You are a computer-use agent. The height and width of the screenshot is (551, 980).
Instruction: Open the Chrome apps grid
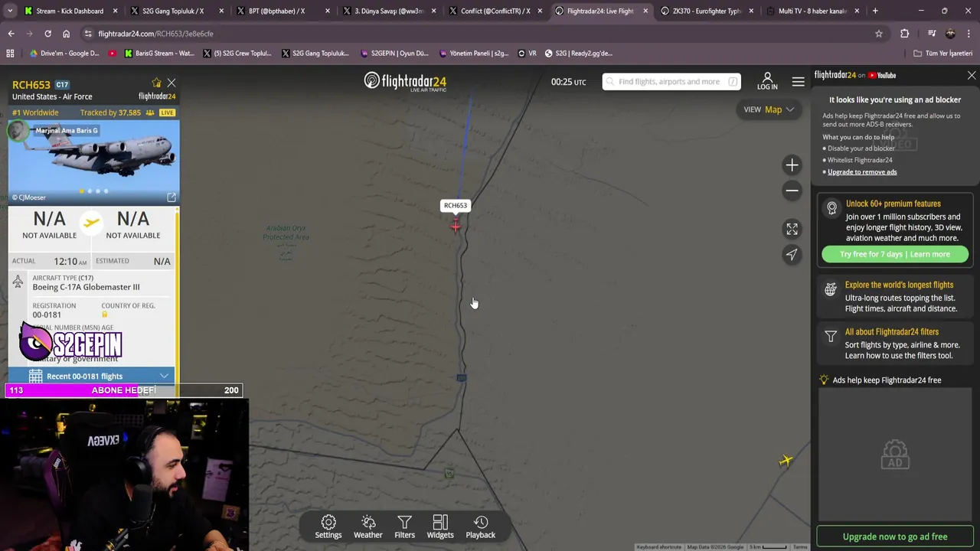tap(10, 54)
